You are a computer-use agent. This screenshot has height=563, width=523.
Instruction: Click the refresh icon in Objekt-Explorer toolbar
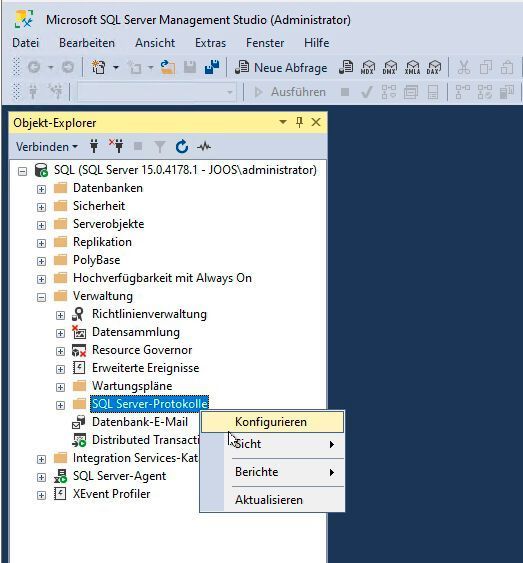tap(182, 146)
